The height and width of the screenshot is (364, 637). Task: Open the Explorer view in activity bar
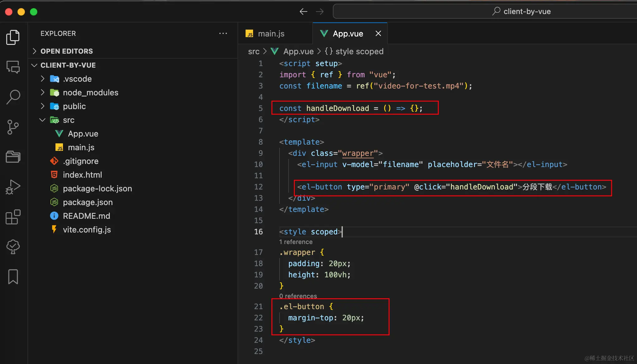click(x=13, y=37)
